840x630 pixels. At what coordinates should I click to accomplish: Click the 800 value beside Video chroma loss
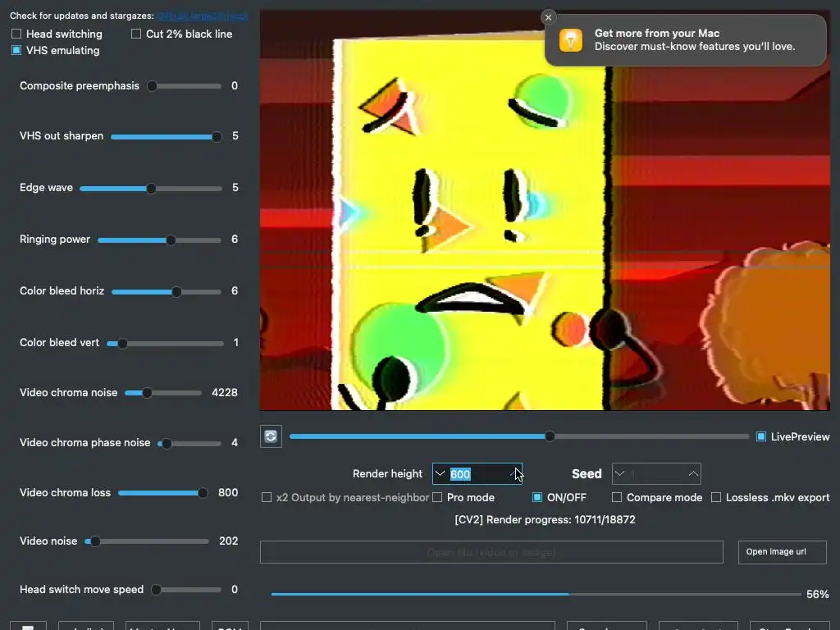click(x=228, y=492)
